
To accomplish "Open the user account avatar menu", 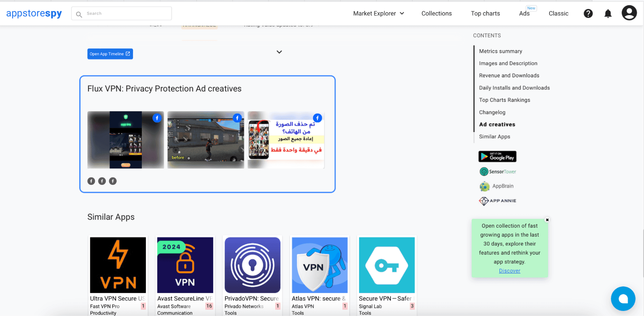I will coord(629,13).
